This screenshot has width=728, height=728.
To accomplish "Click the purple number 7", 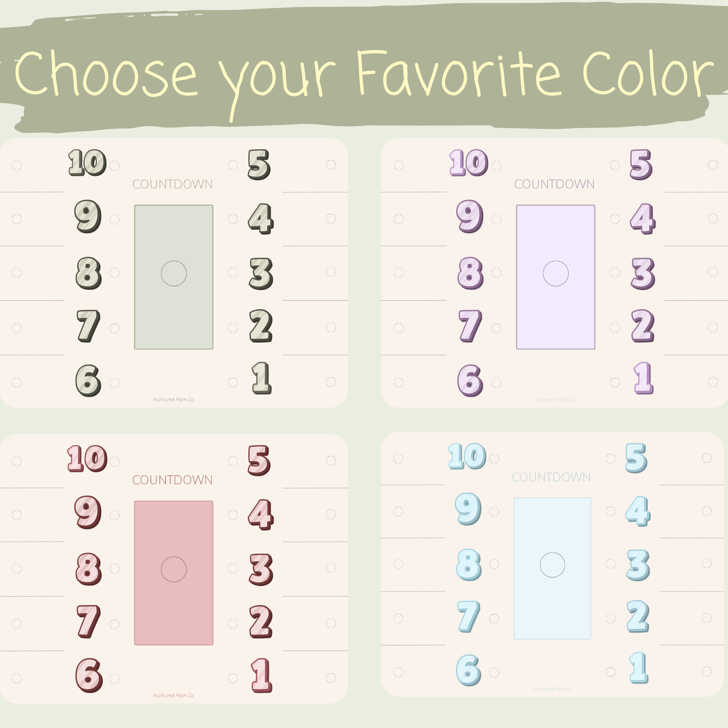I will pos(470,326).
